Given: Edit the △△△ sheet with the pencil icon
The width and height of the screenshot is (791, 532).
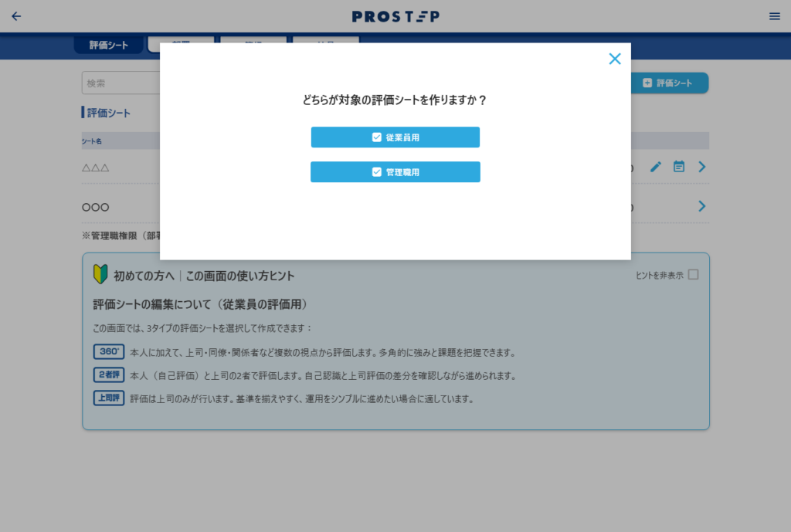Looking at the screenshot, I should click(656, 167).
